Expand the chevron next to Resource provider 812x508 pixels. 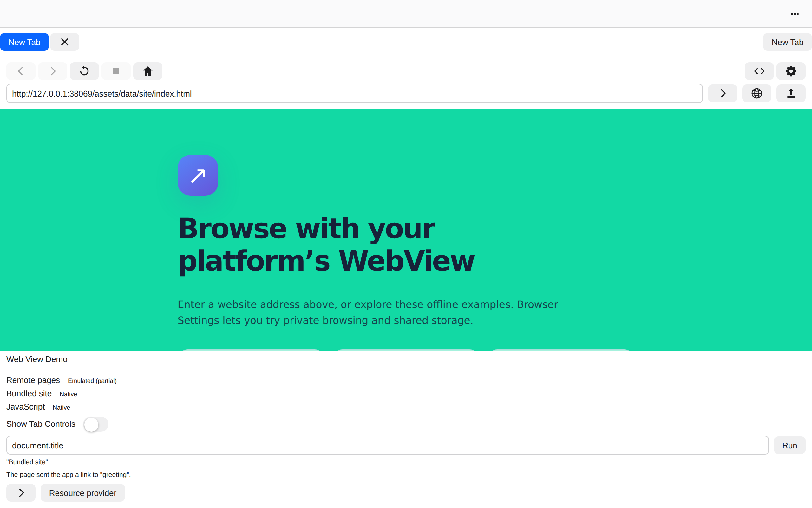(21, 492)
